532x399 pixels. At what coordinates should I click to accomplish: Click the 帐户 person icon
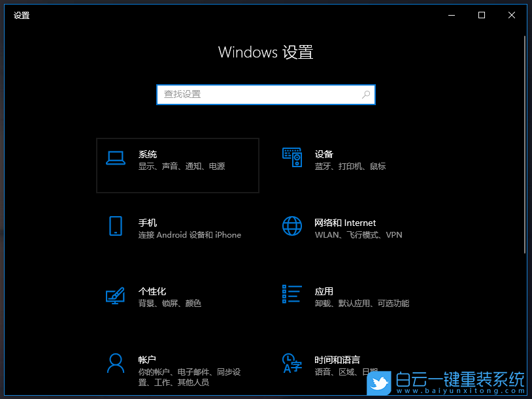click(116, 364)
